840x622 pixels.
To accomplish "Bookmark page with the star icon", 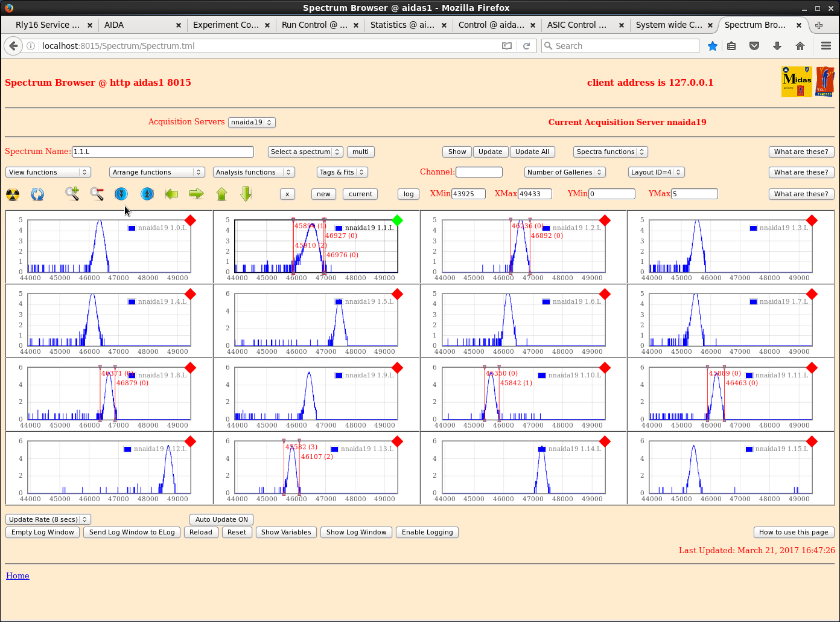I will point(713,46).
